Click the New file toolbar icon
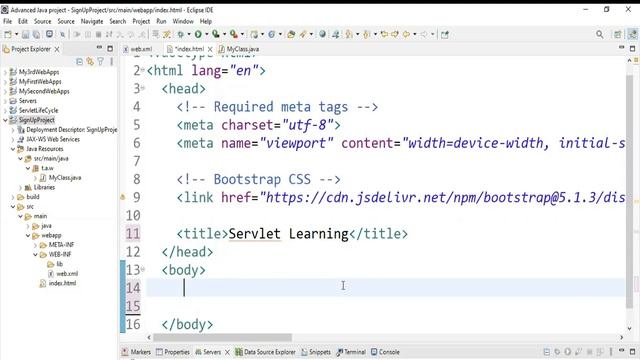This screenshot has height=360, width=640. point(7,35)
